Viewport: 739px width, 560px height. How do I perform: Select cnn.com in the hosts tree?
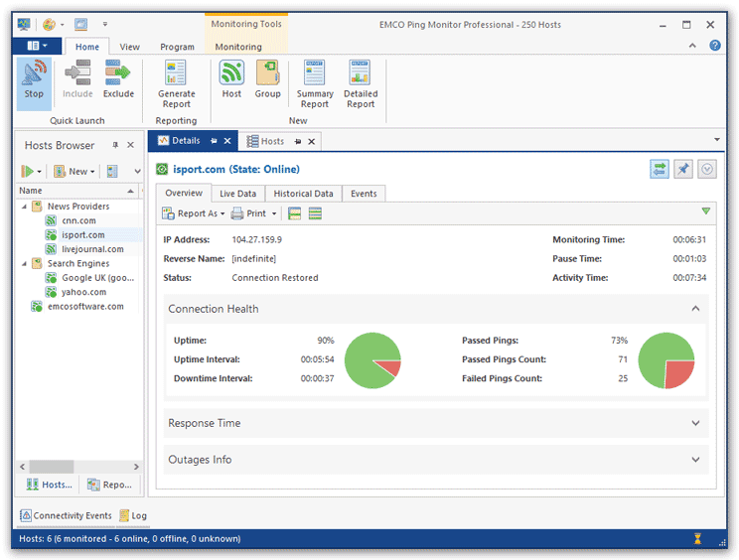(x=78, y=220)
